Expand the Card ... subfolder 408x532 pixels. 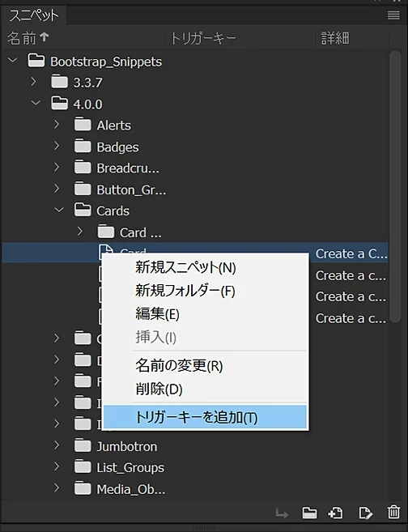coord(80,232)
